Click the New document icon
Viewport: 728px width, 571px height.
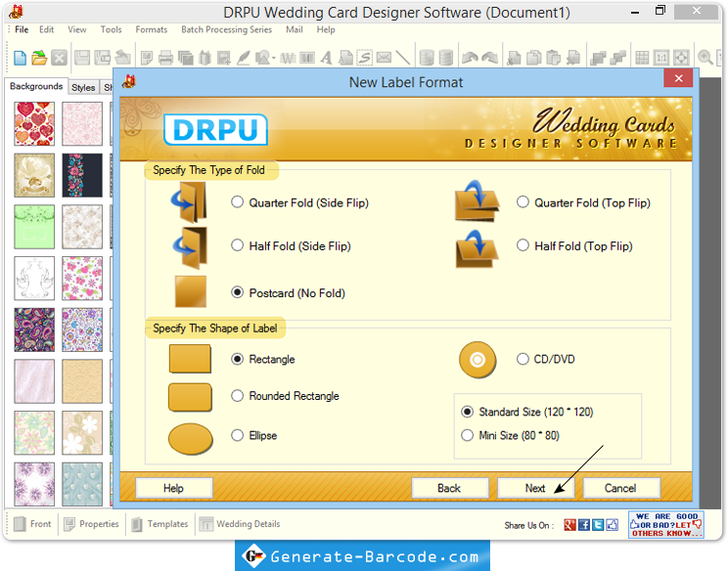tap(20, 58)
